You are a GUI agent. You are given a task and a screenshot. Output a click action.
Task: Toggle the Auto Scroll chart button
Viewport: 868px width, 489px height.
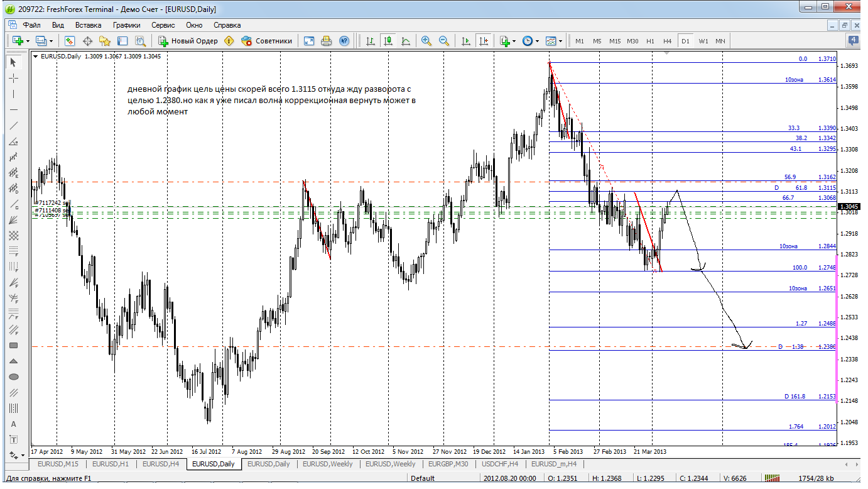click(465, 41)
